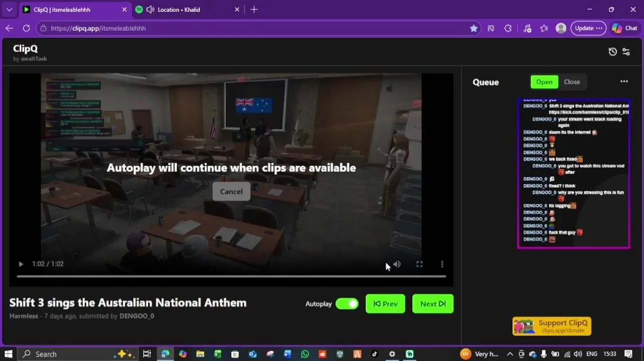
Task: Open the arrow-box icon beside Extensions
Action: click(491, 29)
